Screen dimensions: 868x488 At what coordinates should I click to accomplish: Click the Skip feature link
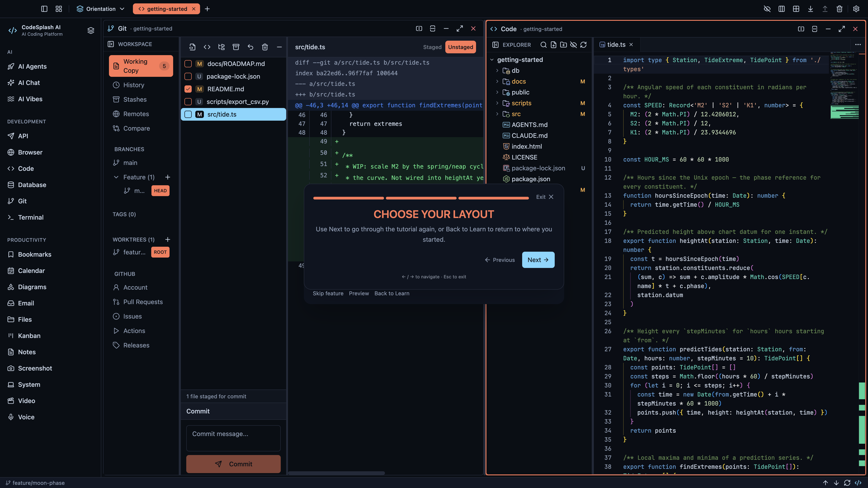[x=328, y=293]
